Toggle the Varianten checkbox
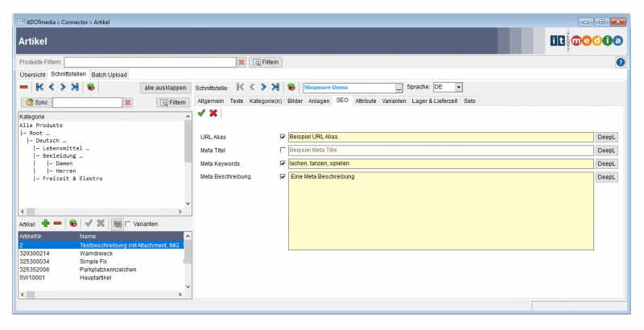 [128, 224]
